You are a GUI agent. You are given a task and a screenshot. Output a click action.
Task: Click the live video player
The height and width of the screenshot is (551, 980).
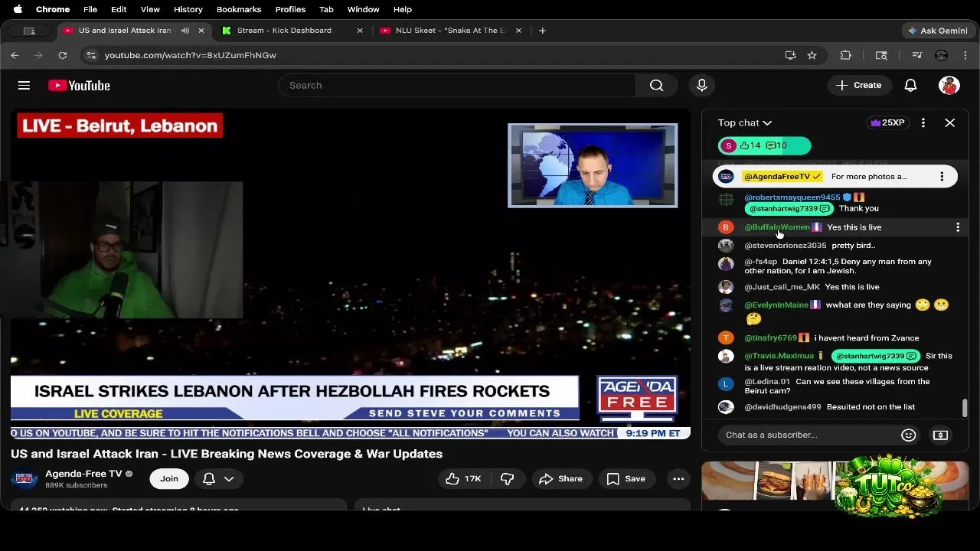click(351, 275)
